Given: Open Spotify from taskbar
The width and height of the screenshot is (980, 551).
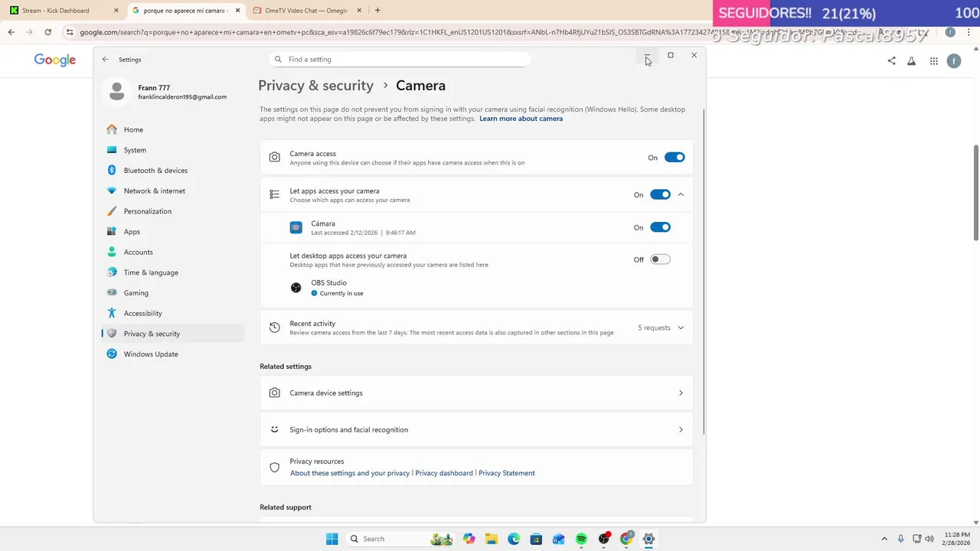Looking at the screenshot, I should coord(581,539).
